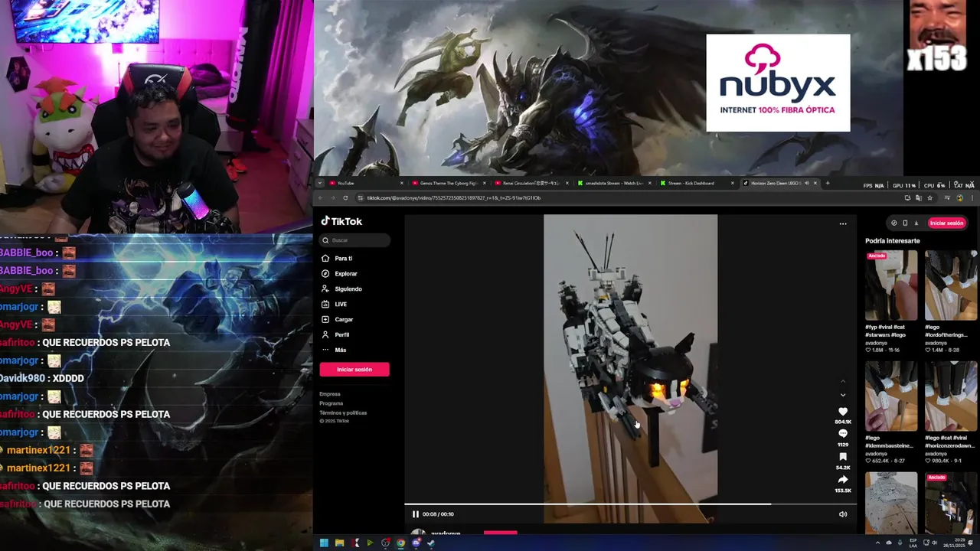Open Google Chrome from taskbar

click(400, 543)
